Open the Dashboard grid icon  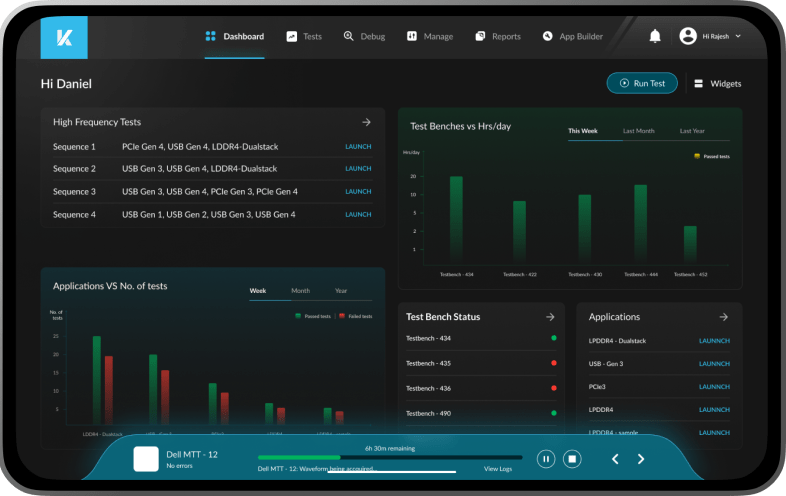click(211, 36)
